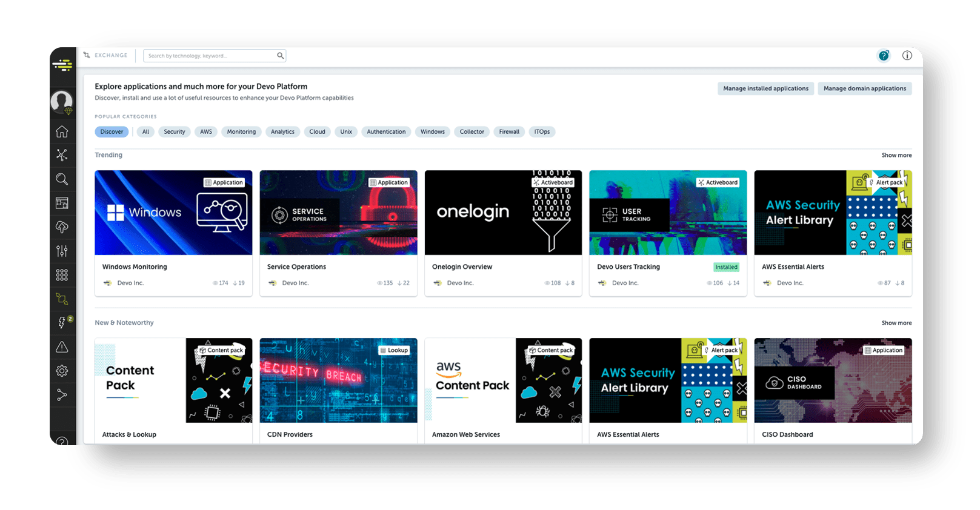Image resolution: width=980 pixels, height=510 pixels.
Task: Open the onelogin card image
Action: [x=503, y=213]
